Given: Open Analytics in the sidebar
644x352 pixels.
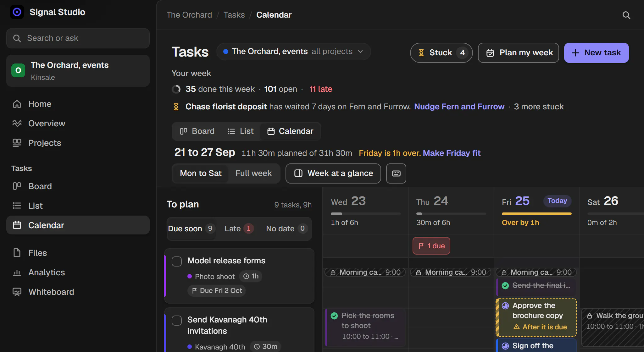Looking at the screenshot, I should click(x=78, y=272).
